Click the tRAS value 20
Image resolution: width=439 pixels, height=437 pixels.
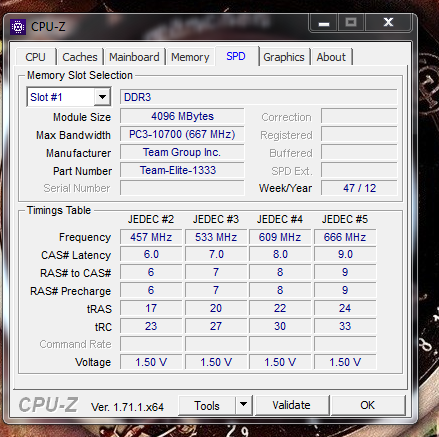pyautogui.click(x=216, y=308)
